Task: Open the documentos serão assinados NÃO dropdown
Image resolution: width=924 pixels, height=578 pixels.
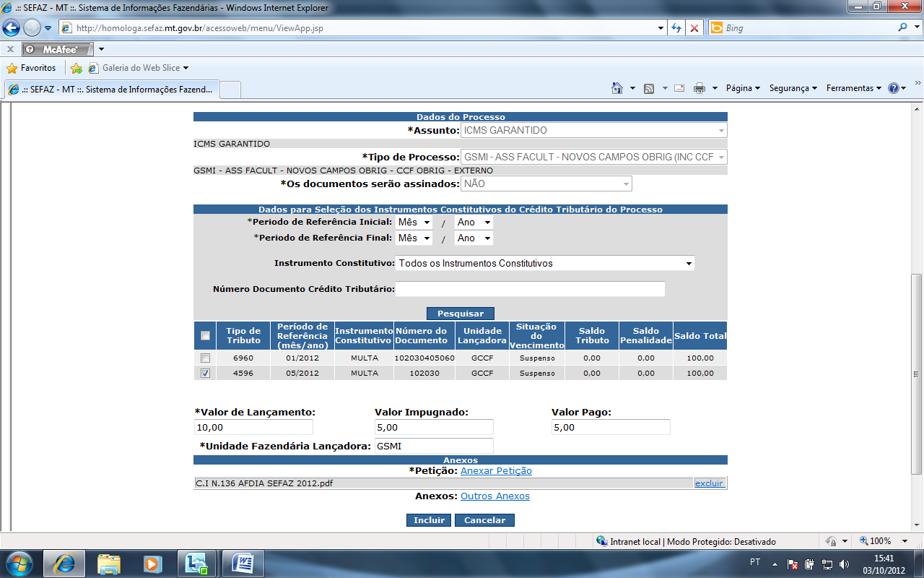Action: click(x=546, y=184)
